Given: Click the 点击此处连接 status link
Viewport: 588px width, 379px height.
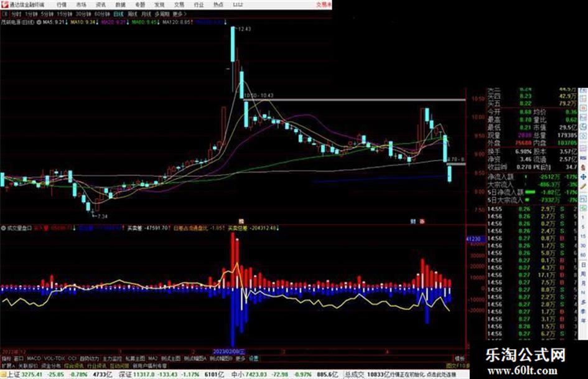Looking at the screenshot, I should click(440, 375).
